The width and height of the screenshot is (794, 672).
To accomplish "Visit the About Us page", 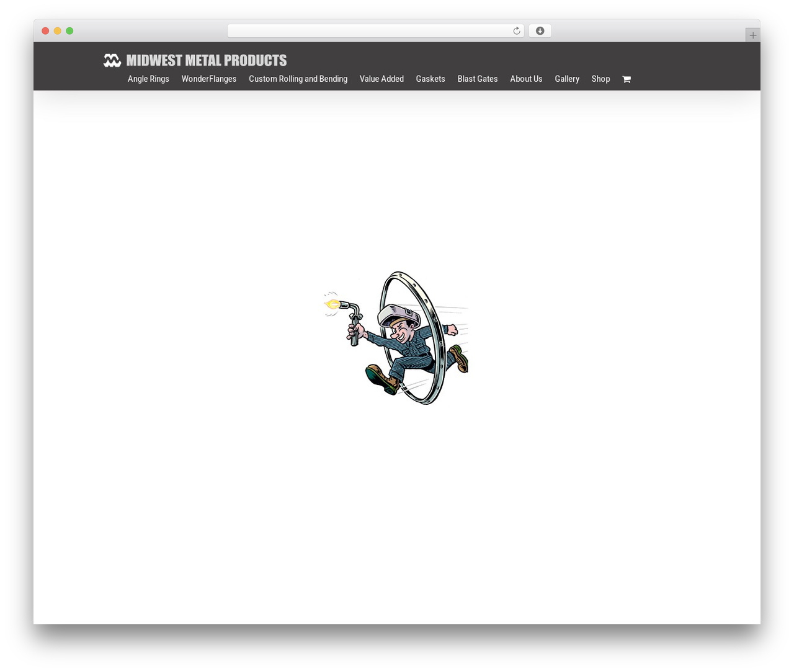I will 526,79.
